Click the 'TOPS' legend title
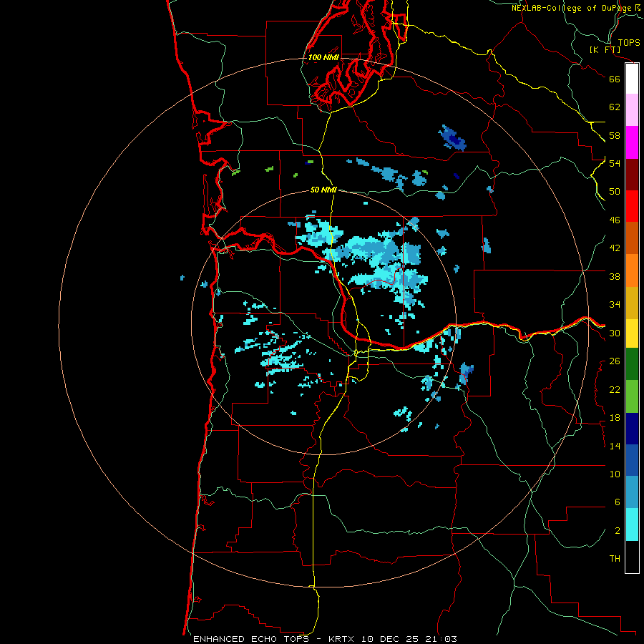Viewport: 644px width, 644px height. [x=629, y=42]
